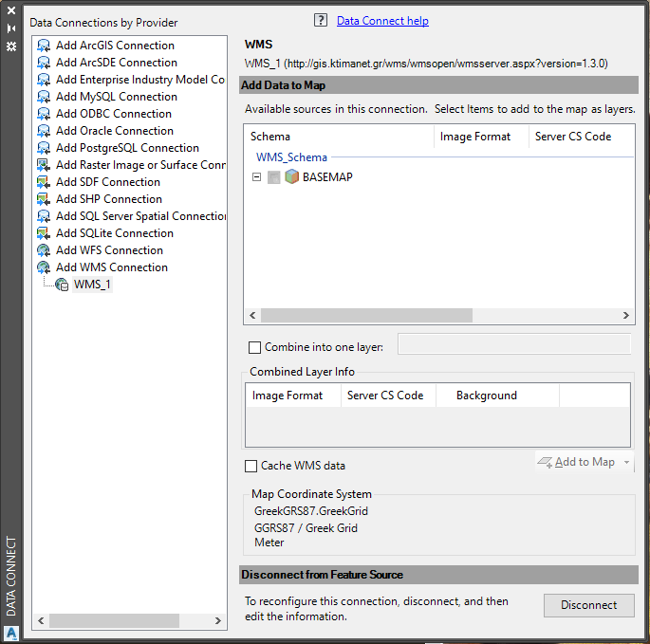Select Add Oracle Connection in provider list
This screenshot has width=650, height=644.
pyautogui.click(x=114, y=131)
